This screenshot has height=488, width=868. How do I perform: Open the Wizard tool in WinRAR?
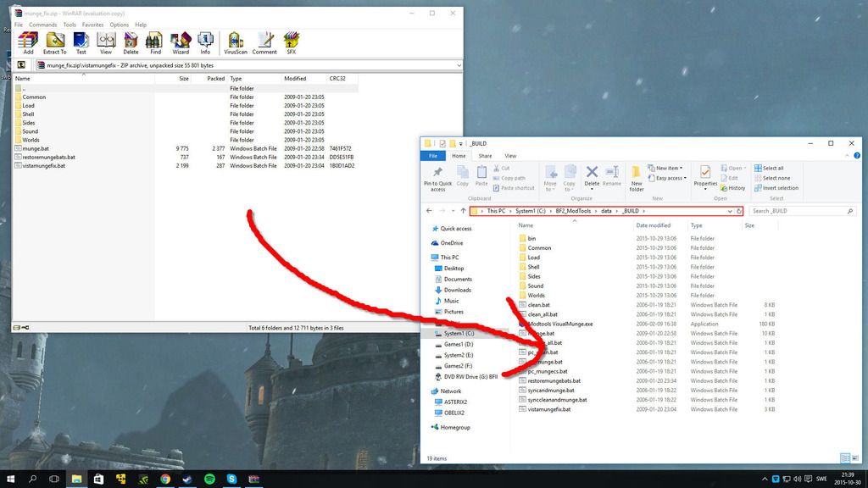tap(181, 42)
